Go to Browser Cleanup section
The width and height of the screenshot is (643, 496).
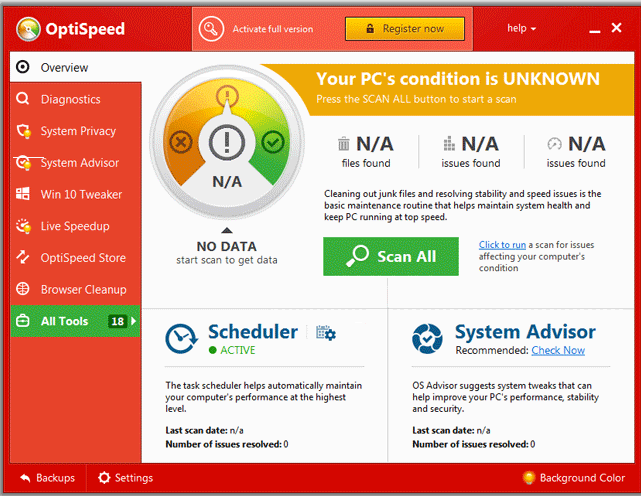click(x=84, y=290)
